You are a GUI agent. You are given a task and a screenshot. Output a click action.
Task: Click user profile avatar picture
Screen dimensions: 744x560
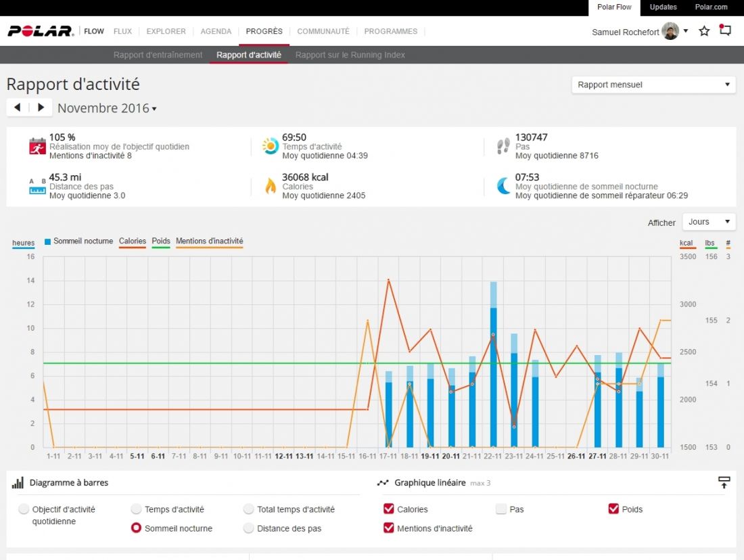[x=670, y=31]
